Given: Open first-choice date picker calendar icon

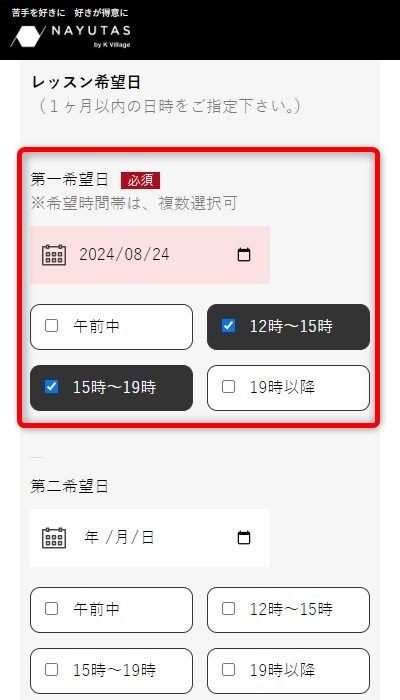Looking at the screenshot, I should (x=244, y=255).
